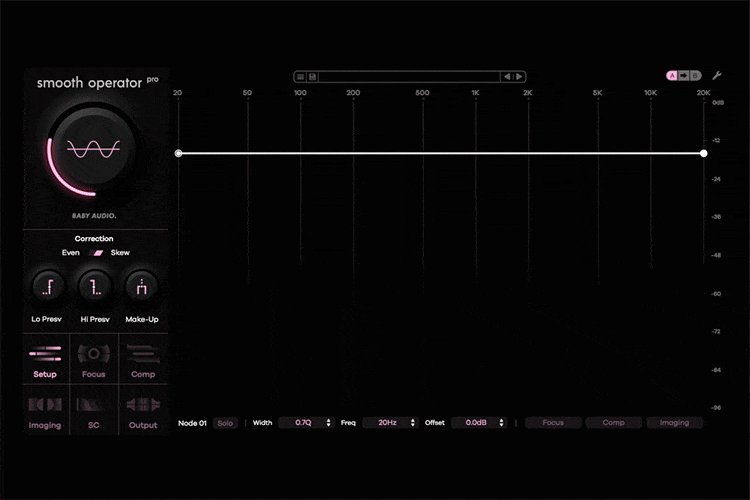Click the Freq stepper arrows
The height and width of the screenshot is (500, 750).
click(x=413, y=422)
